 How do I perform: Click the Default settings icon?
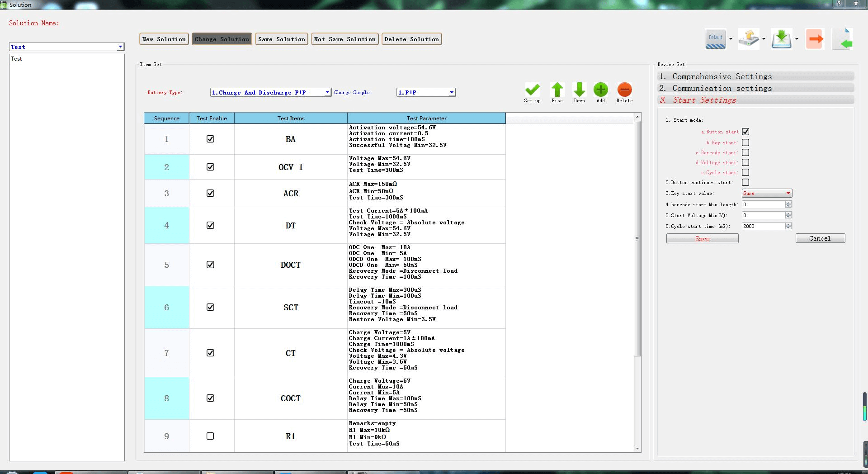tap(715, 39)
